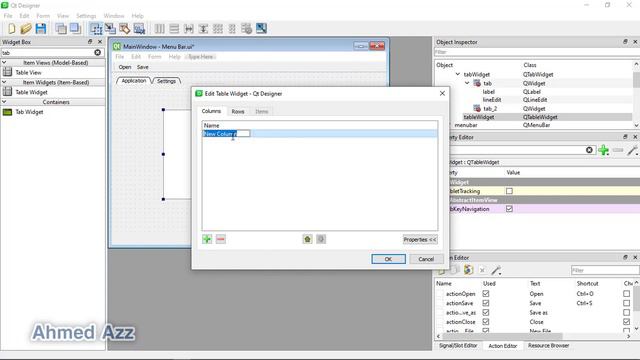Toggle the tabKeyNavigation property checkbox
Screen dimensions: 640x360
point(509,209)
